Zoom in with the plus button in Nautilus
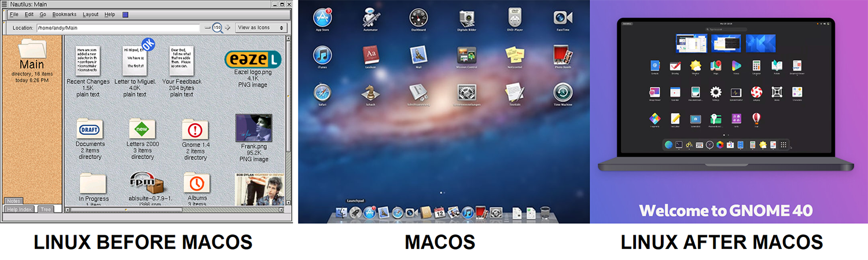This screenshot has height=260, width=868. 227,28
